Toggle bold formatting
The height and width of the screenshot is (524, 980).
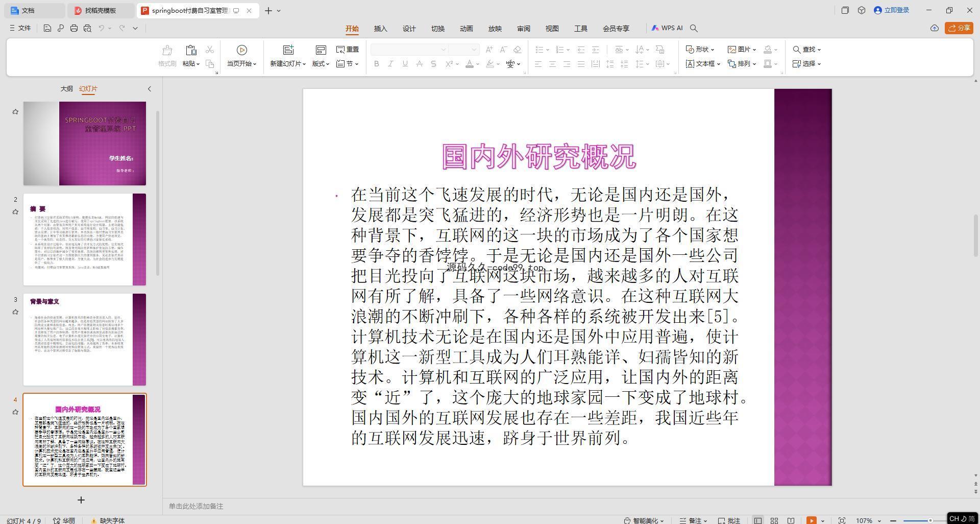[x=377, y=64]
